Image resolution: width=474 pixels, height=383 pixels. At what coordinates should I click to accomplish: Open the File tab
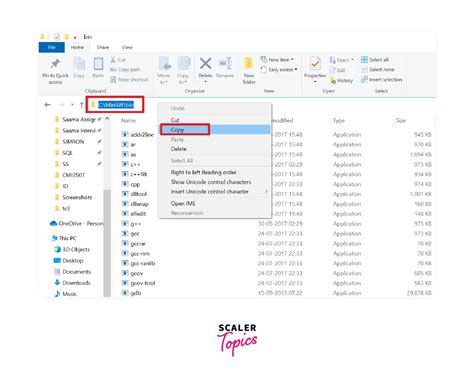coord(52,47)
